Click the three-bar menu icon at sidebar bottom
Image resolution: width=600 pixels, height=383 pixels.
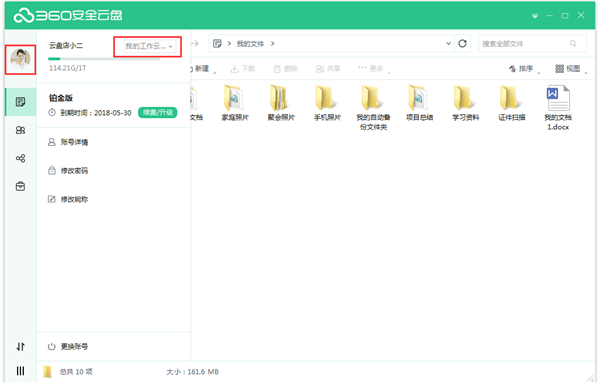coord(20,371)
